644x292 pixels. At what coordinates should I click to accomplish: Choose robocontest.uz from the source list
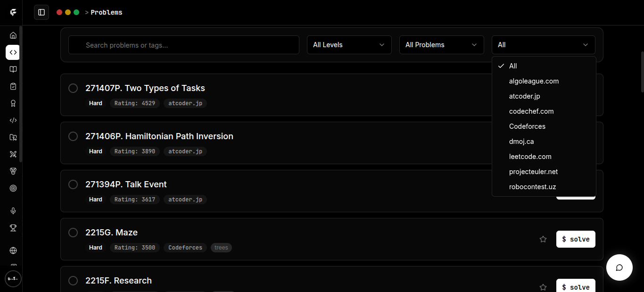click(x=544, y=187)
